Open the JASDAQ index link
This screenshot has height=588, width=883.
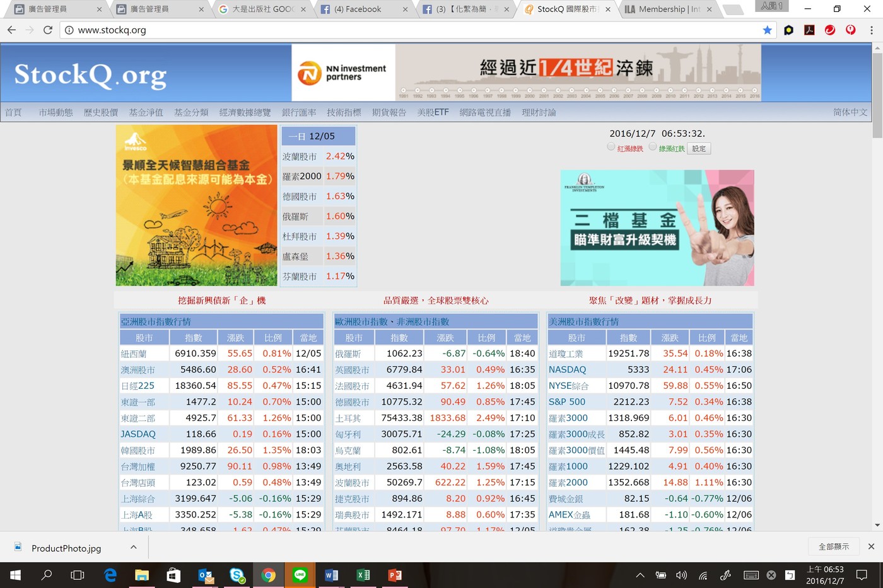(138, 434)
